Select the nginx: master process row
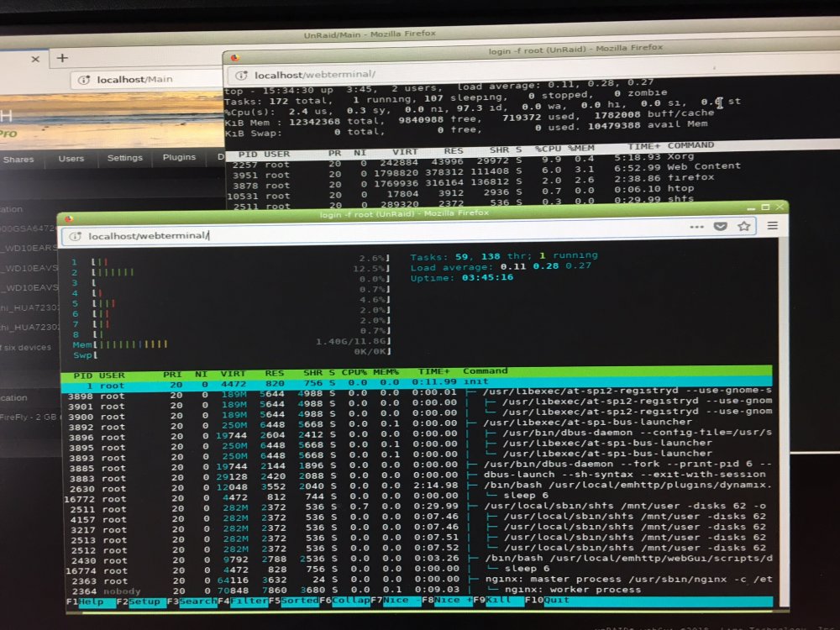Screen dimensions: 840x630 pyautogui.click(x=417, y=579)
